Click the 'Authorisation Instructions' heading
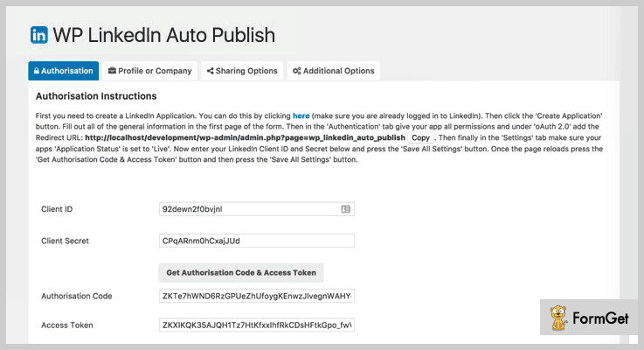644x350 pixels. pos(96,96)
